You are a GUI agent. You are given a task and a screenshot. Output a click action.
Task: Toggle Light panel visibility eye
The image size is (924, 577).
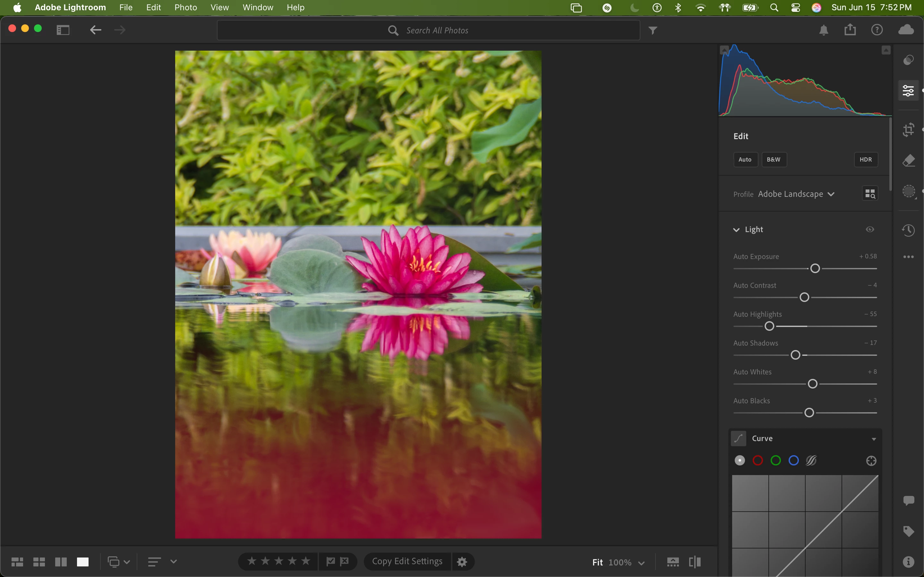[870, 229]
